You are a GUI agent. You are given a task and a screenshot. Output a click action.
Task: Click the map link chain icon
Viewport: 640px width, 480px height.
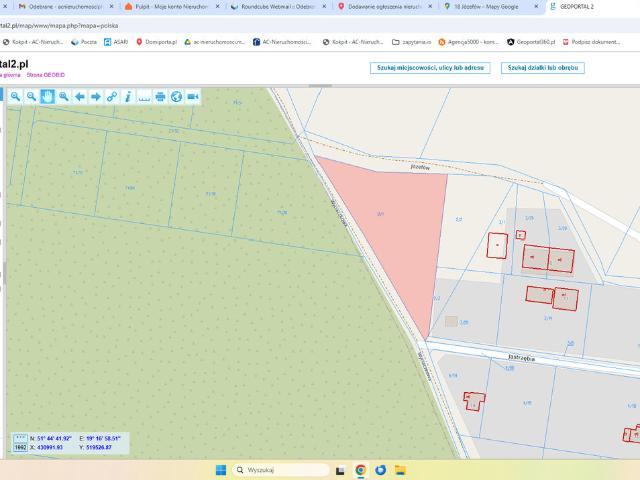[x=112, y=97]
